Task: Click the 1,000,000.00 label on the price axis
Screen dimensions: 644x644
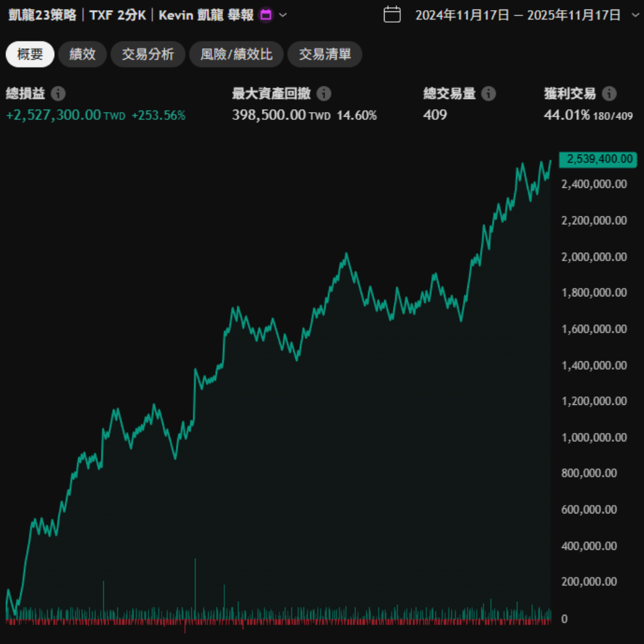Action: pos(594,438)
